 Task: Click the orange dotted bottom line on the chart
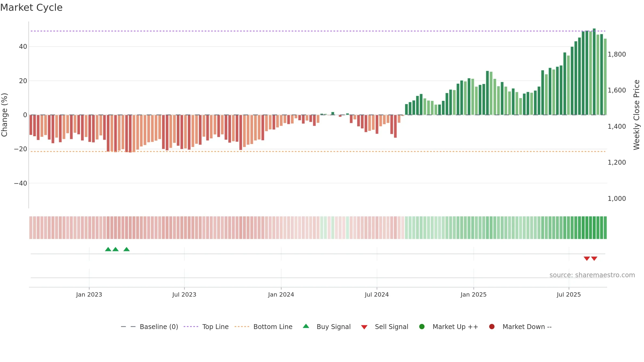[318, 152]
